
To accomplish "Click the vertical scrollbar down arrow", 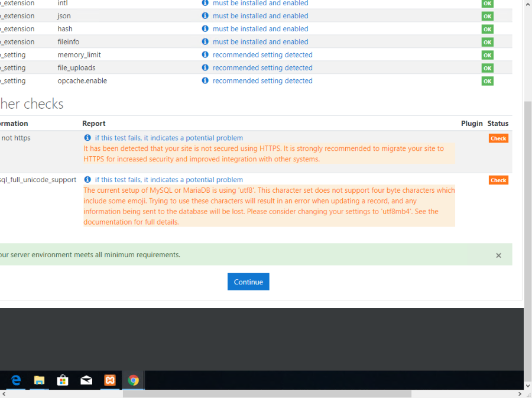I will coord(527,386).
